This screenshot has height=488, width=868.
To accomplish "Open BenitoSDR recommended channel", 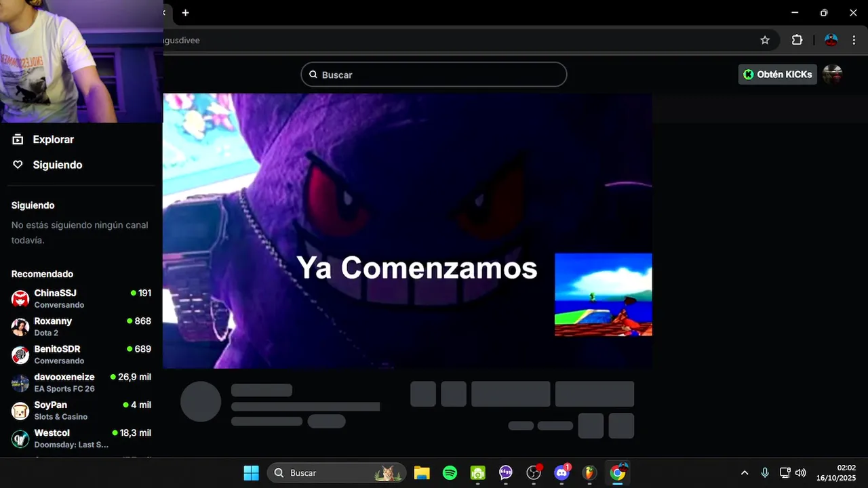I will 81,354.
